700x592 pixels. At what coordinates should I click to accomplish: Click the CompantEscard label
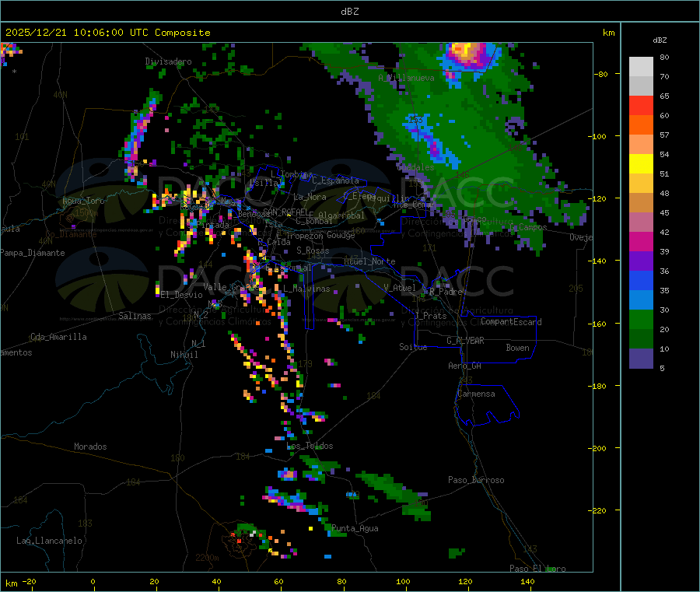pos(511,322)
